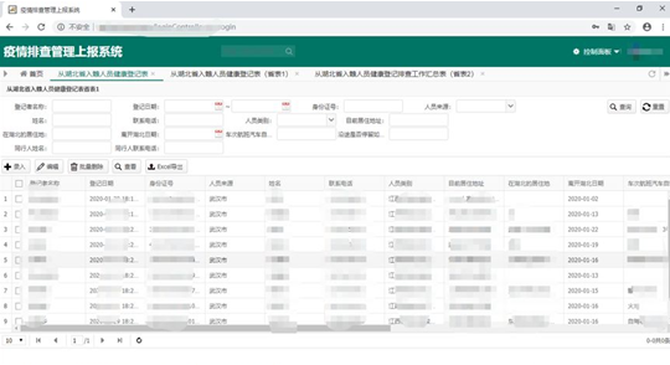Expand the 人员类别 dropdown

tap(331, 120)
